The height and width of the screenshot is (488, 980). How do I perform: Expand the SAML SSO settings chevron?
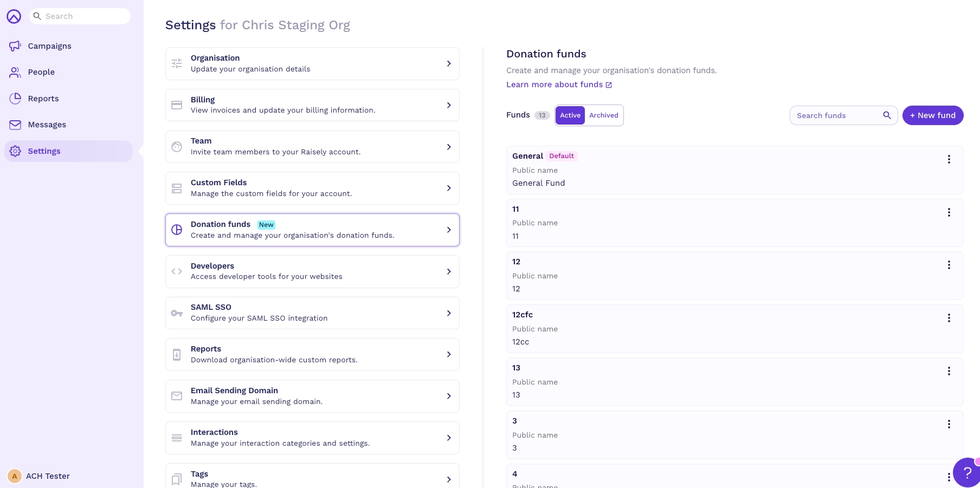(x=449, y=313)
